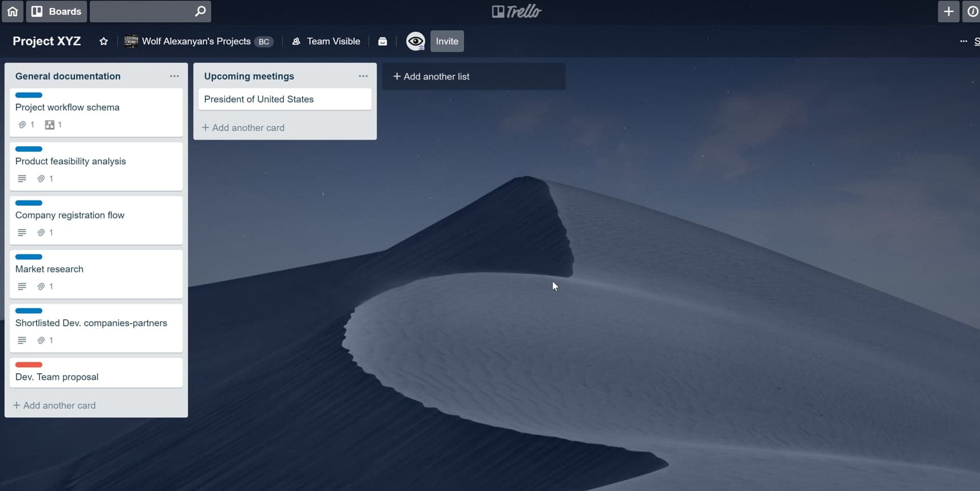Open the Market research card
Viewport: 980px width, 491px height.
(x=96, y=274)
